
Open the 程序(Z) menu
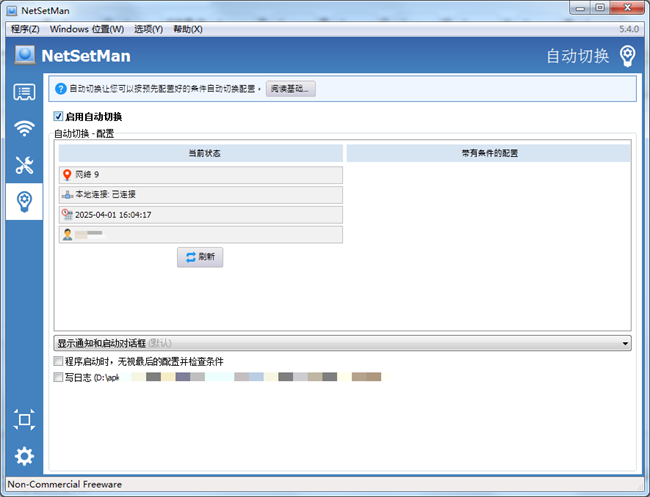[25, 29]
